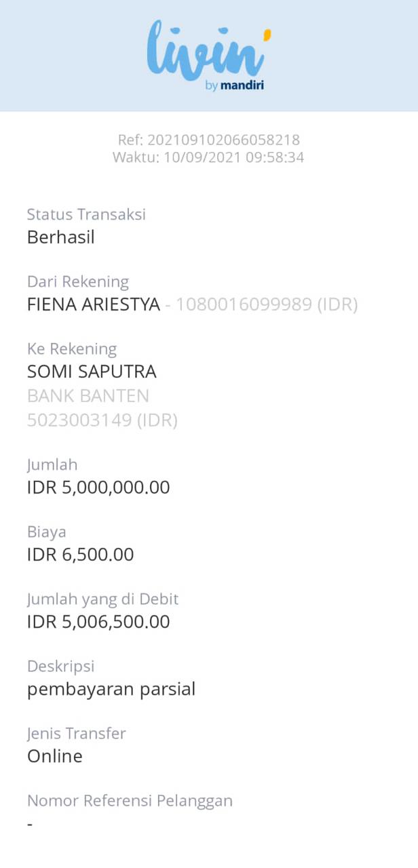Select debited total IDR 5,006,500.00
Image resolution: width=418 pixels, height=868 pixels.
pos(98,622)
